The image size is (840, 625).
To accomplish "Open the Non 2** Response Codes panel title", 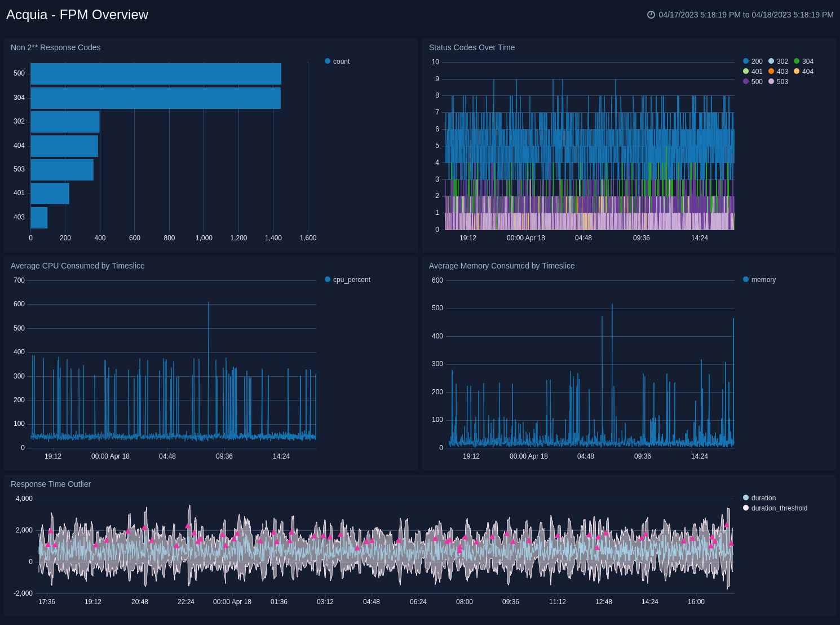I will coord(55,47).
